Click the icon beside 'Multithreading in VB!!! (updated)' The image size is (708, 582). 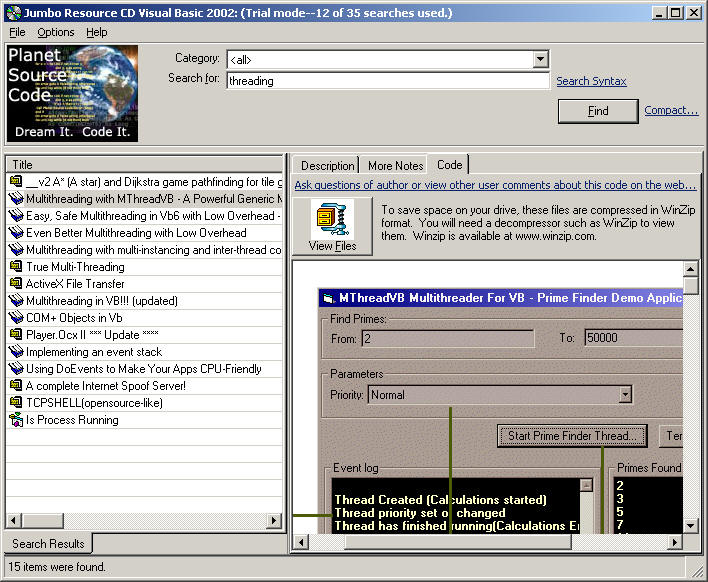pos(16,301)
